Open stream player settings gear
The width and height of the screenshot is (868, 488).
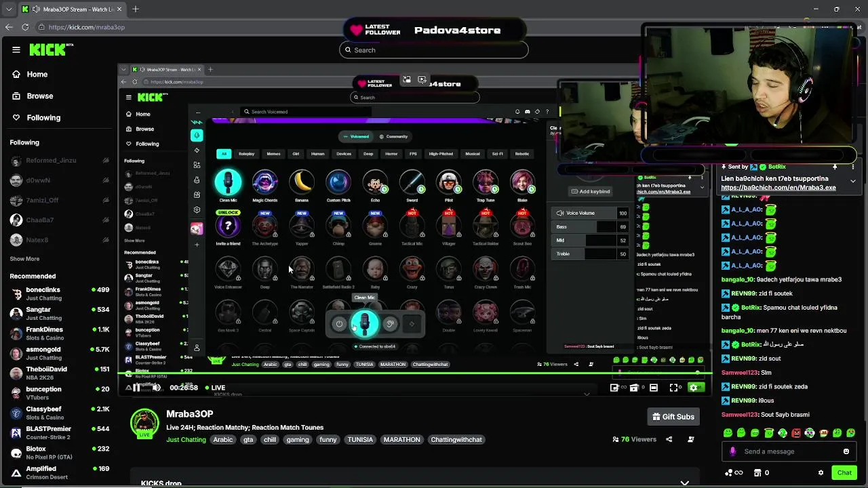[694, 388]
